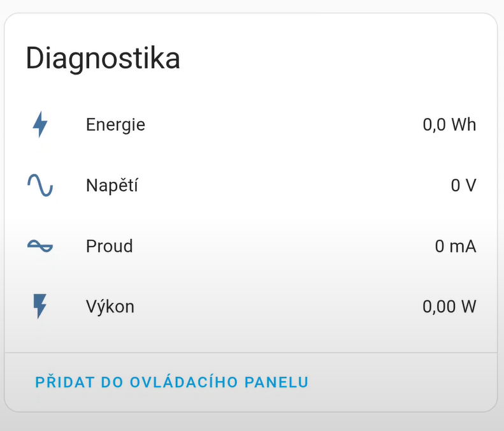Click the 0 mA current value
Viewport: 504px width, 431px height.
456,246
